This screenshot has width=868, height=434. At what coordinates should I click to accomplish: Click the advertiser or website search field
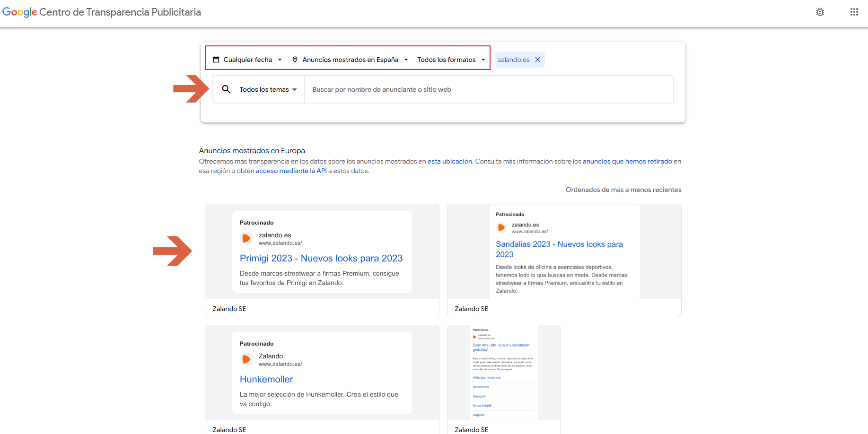[x=489, y=89]
